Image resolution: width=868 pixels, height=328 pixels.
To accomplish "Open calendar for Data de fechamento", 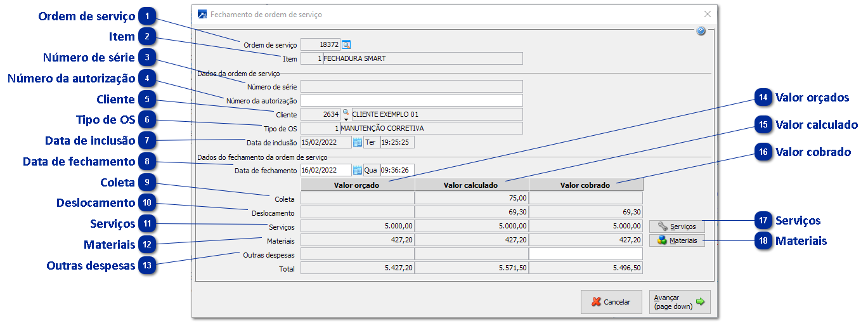I will tap(358, 170).
